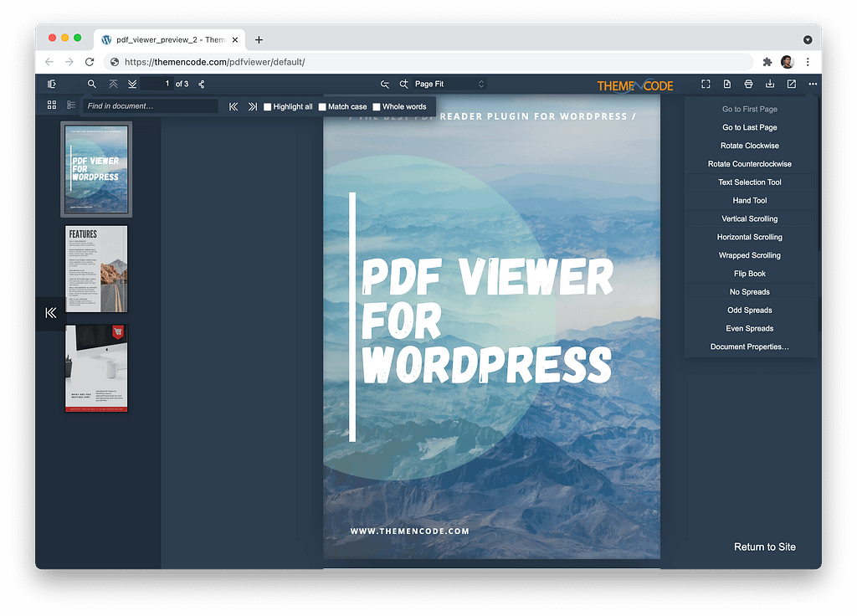The image size is (857, 616).
Task: Choose Flip Book in the tools menu
Action: (750, 274)
